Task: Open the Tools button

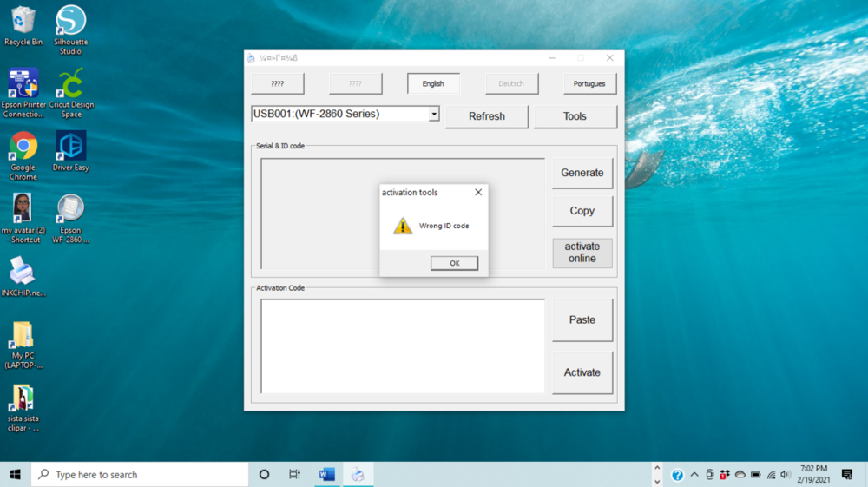Action: tap(575, 116)
